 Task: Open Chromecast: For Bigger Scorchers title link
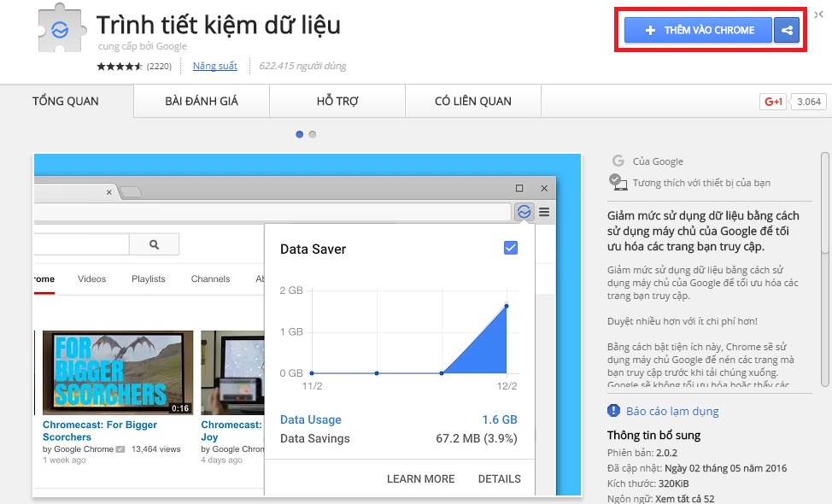click(100, 431)
